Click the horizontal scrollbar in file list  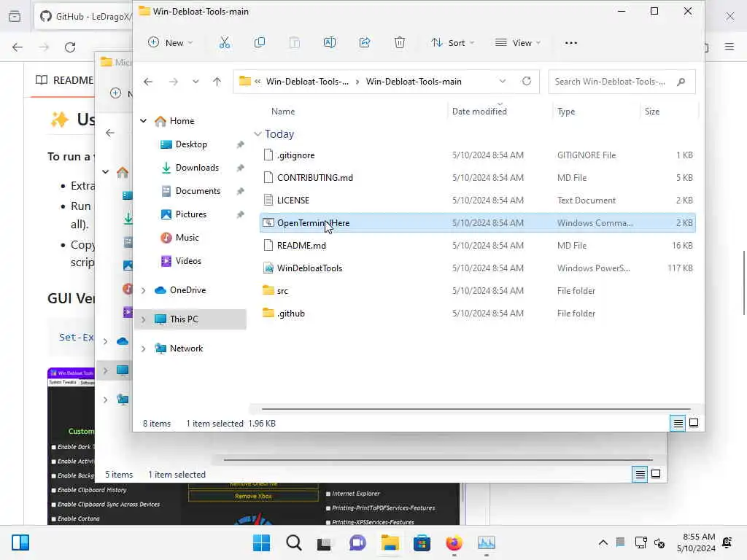tap(476, 408)
